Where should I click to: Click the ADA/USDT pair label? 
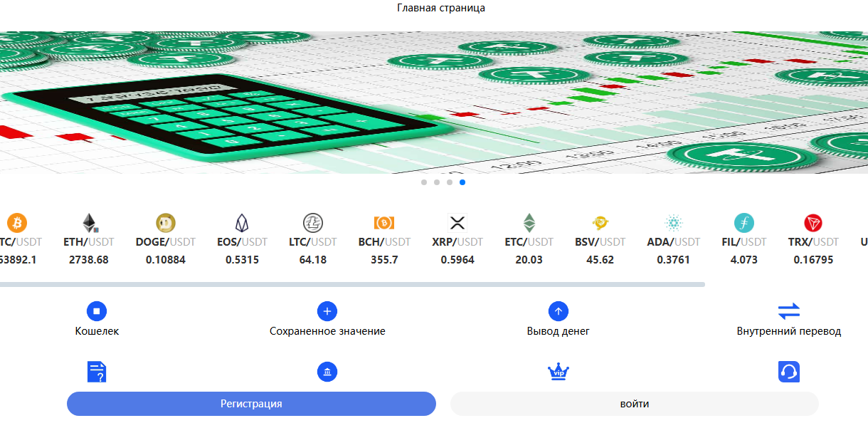coord(673,242)
